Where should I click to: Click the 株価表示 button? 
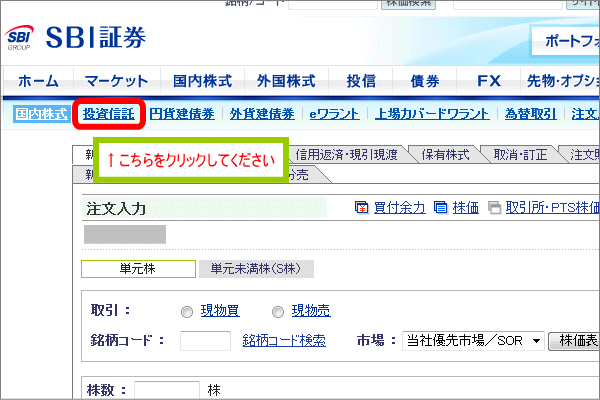574,341
